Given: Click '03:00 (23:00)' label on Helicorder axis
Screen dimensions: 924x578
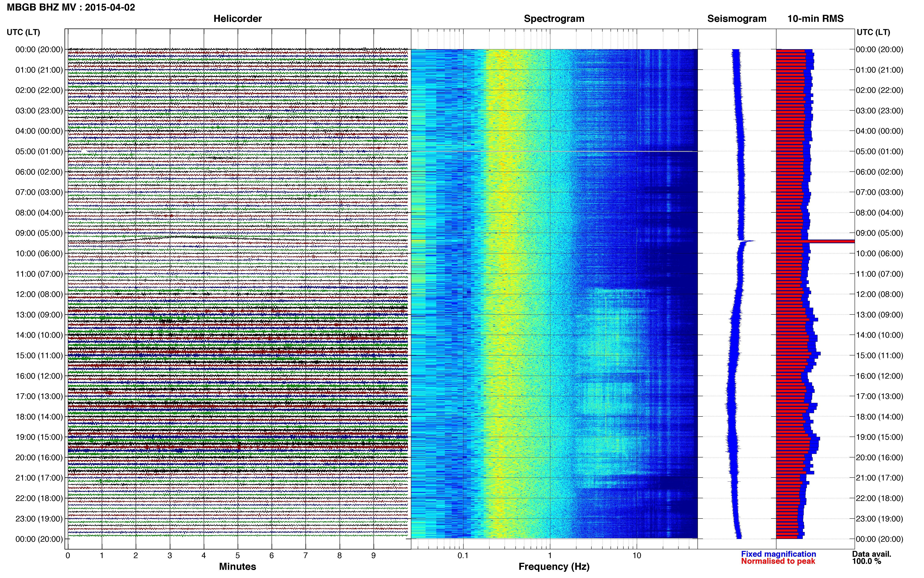Looking at the screenshot, I should coord(39,111).
